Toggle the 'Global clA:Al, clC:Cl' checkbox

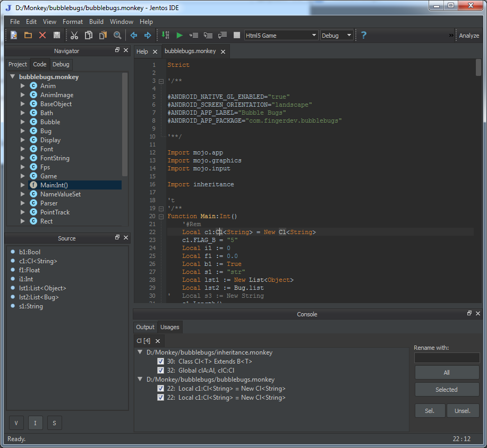point(161,370)
